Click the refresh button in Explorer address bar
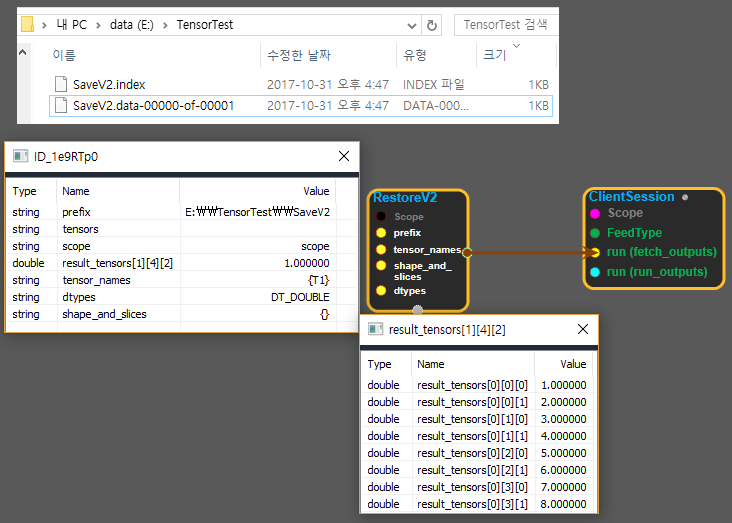732x523 pixels. click(432, 25)
